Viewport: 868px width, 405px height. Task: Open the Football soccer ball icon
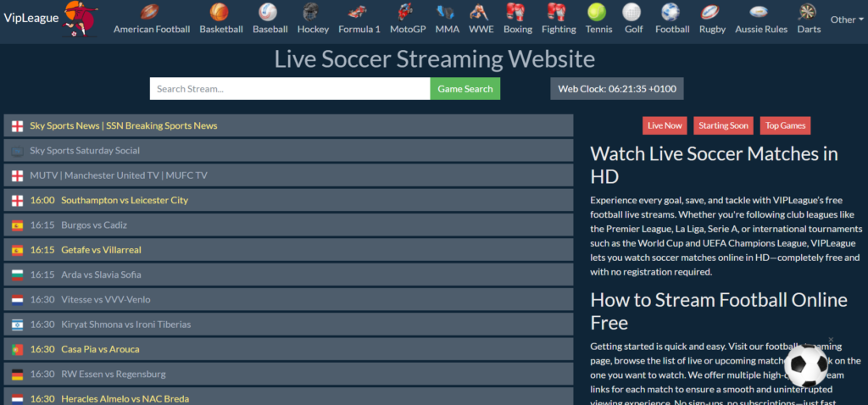pos(670,12)
